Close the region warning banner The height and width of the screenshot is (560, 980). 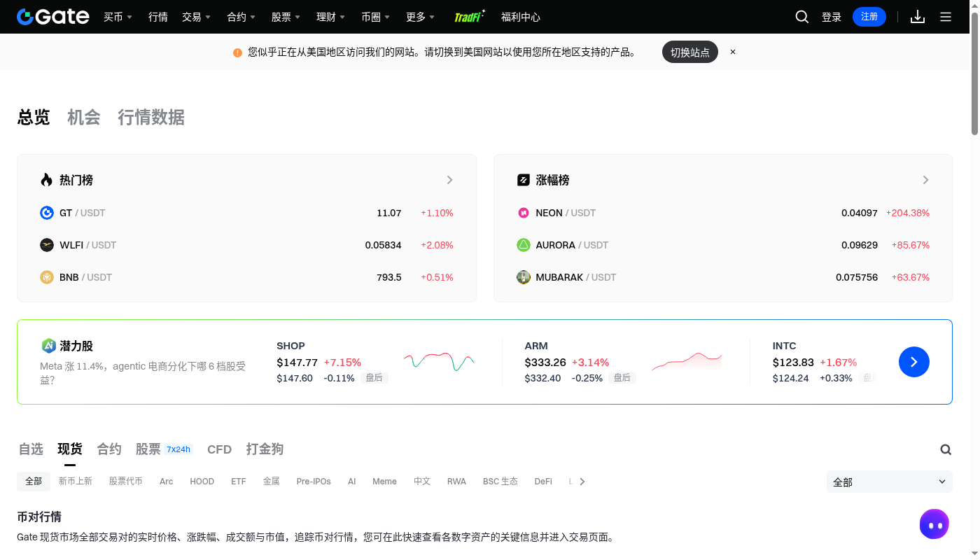[733, 52]
